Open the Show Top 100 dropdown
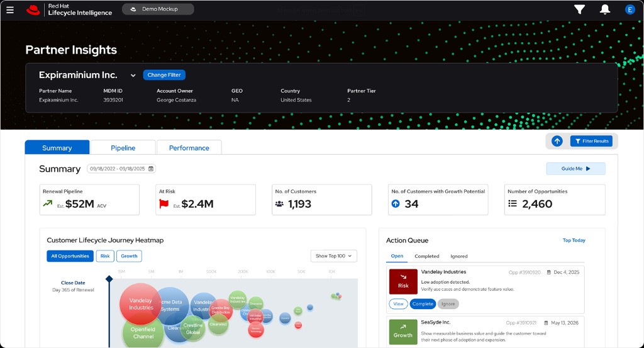 coord(333,256)
